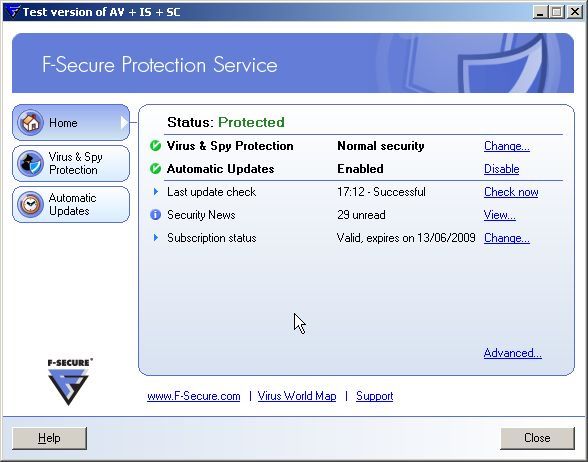Open the Advanced settings link
The width and height of the screenshot is (588, 462).
(513, 353)
